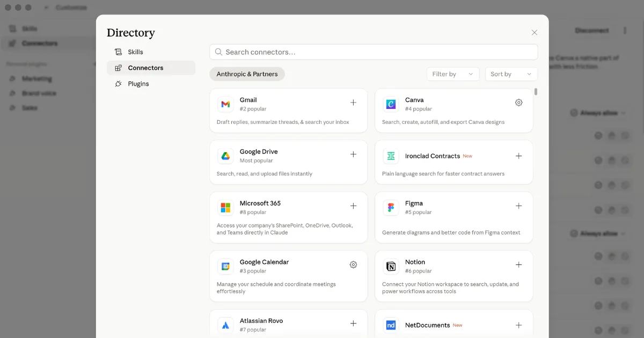Click the Atlassian Rovo logo icon

225,325
